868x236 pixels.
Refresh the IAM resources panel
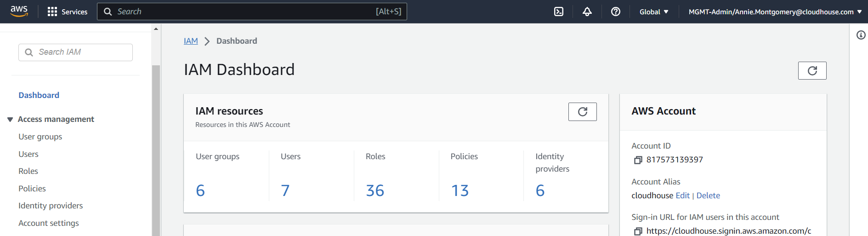tap(582, 112)
